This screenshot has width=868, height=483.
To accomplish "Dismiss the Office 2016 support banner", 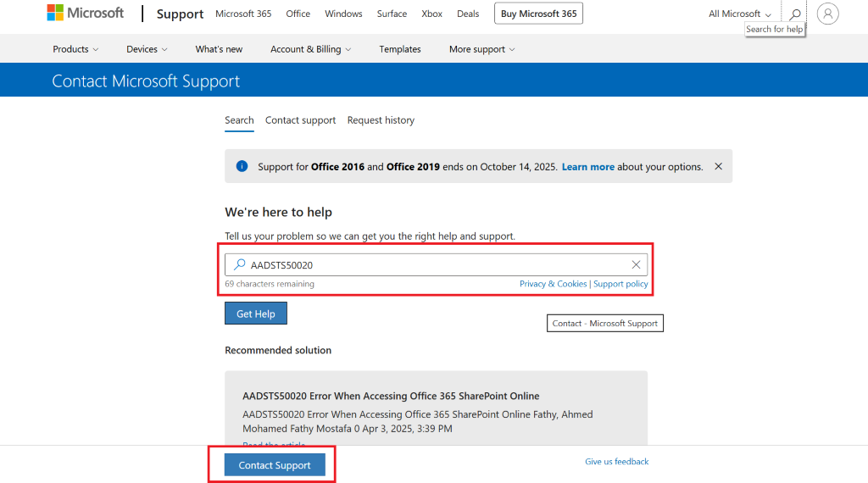I will (x=718, y=167).
